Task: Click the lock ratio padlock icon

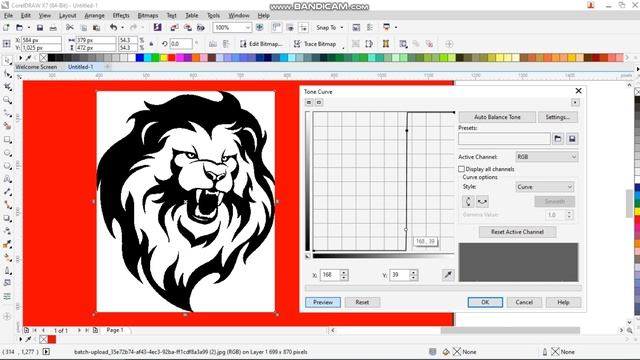Action: (x=151, y=44)
